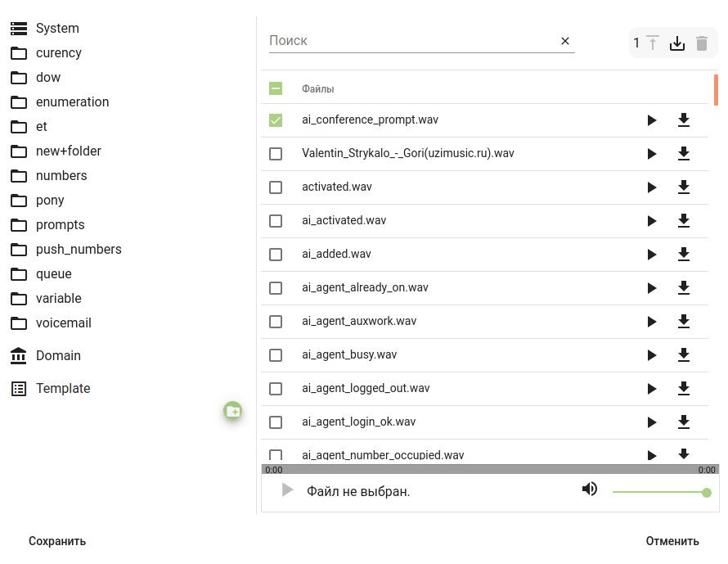
Task: Check the ai_activated.wav checkbox
Action: (x=276, y=221)
